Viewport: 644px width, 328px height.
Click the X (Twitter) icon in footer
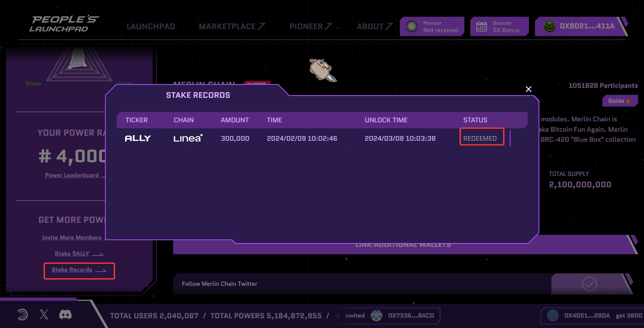point(44,315)
